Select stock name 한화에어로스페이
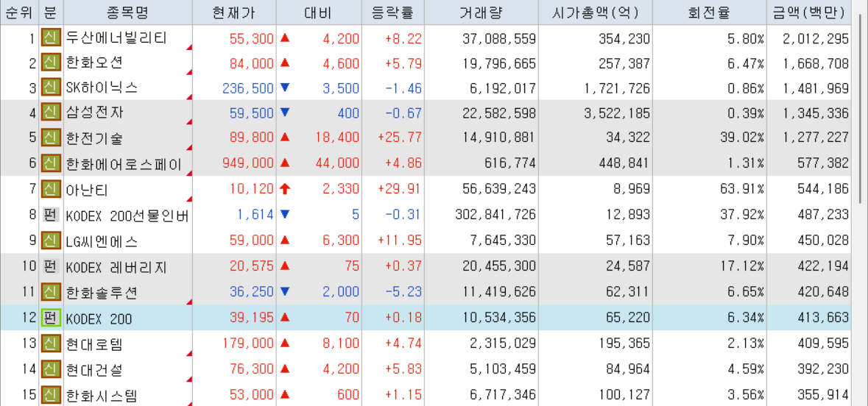The image size is (868, 406). click(124, 164)
